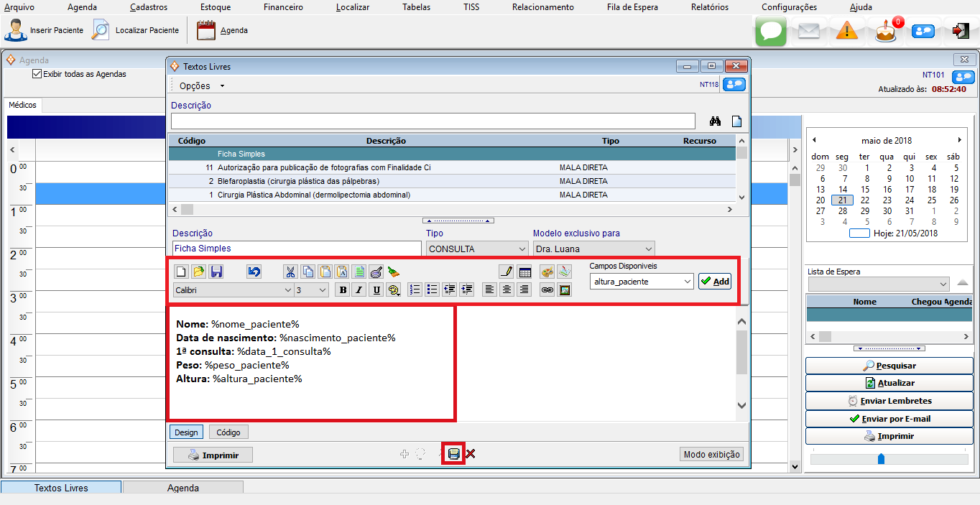Click the Modo exibição button
The width and height of the screenshot is (980, 505).
point(711,454)
